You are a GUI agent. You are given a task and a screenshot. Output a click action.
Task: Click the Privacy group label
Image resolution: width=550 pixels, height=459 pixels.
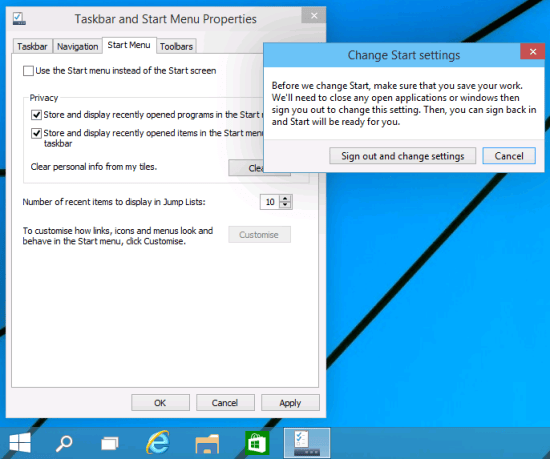tap(43, 98)
